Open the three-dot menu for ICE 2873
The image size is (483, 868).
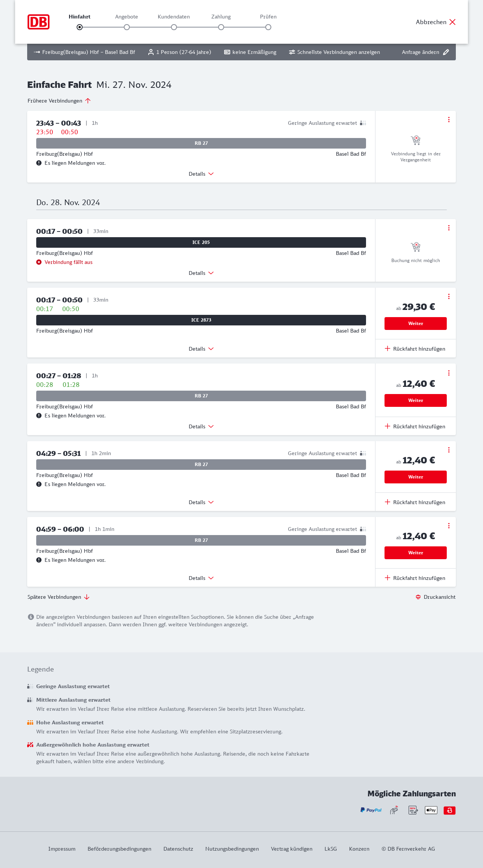(449, 296)
